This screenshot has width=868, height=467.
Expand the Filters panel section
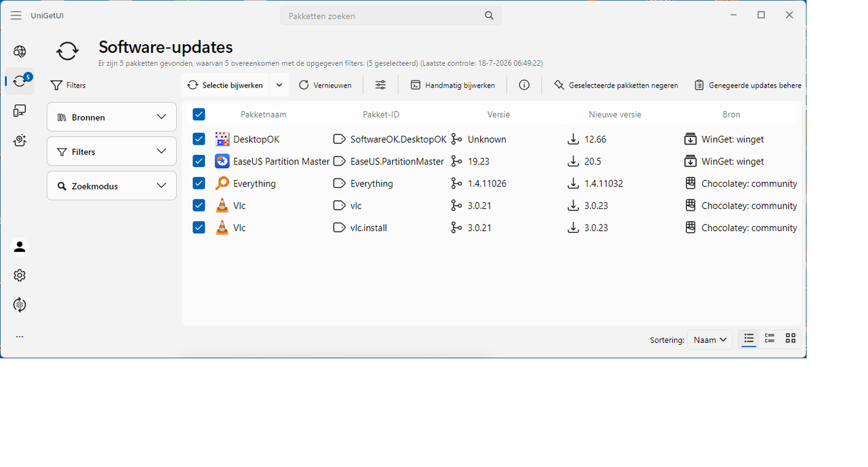coord(112,151)
